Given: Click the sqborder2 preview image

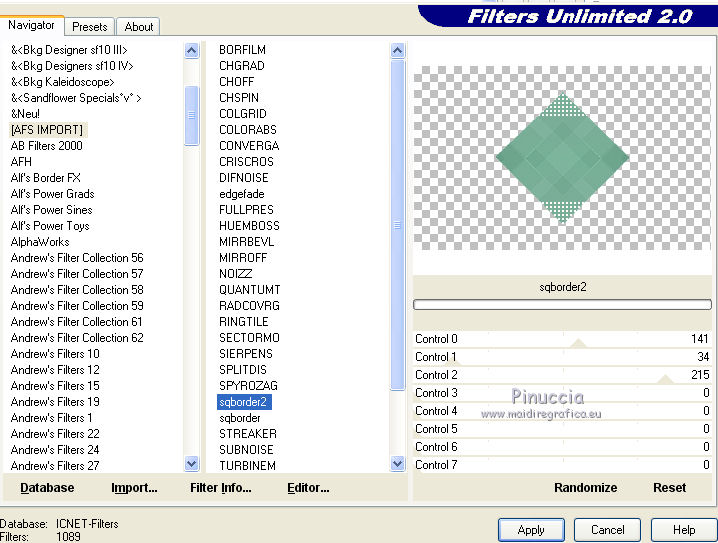Looking at the screenshot, I should point(562,158).
